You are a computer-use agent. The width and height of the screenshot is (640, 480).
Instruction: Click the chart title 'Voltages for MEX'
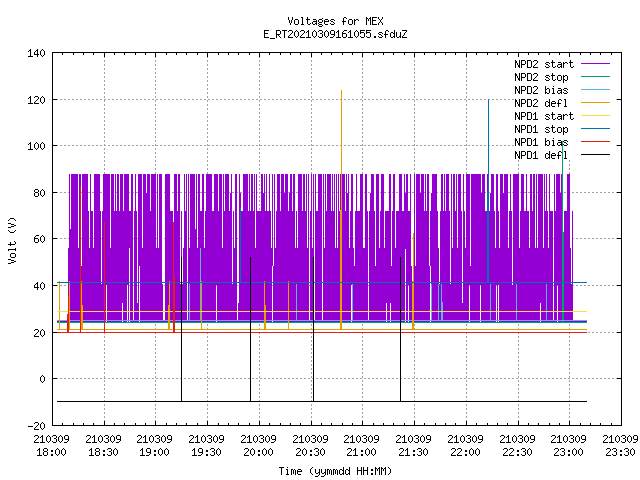tap(335, 21)
